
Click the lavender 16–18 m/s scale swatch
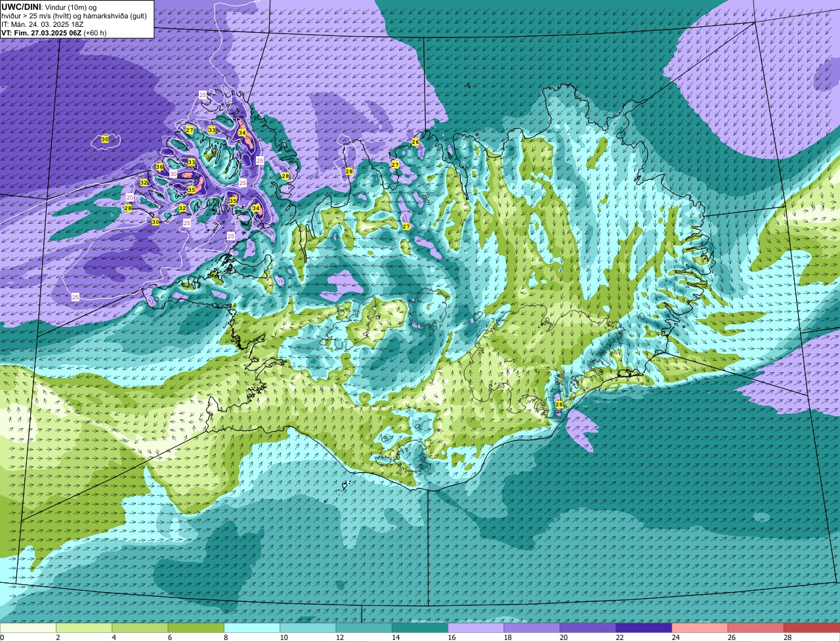coord(476,628)
